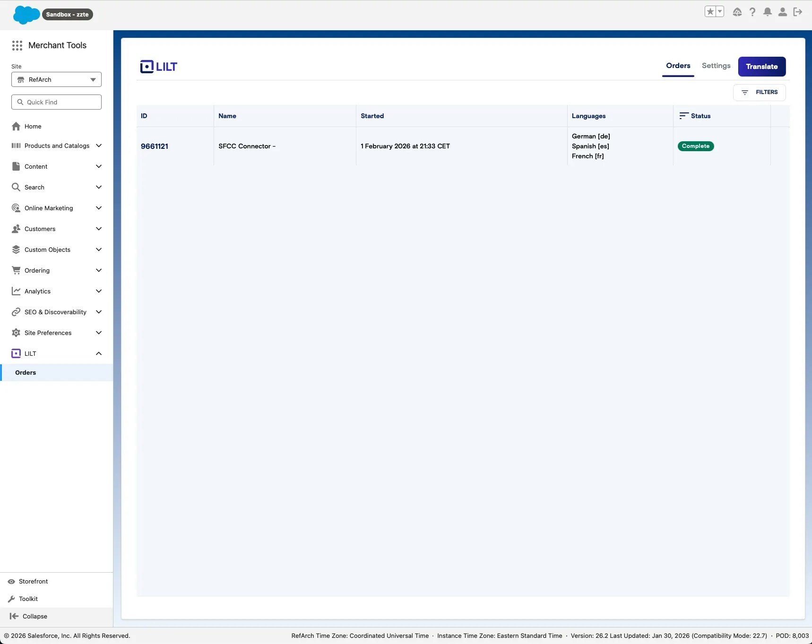
Task: Click the Custom Objects layers icon
Action: tap(16, 249)
